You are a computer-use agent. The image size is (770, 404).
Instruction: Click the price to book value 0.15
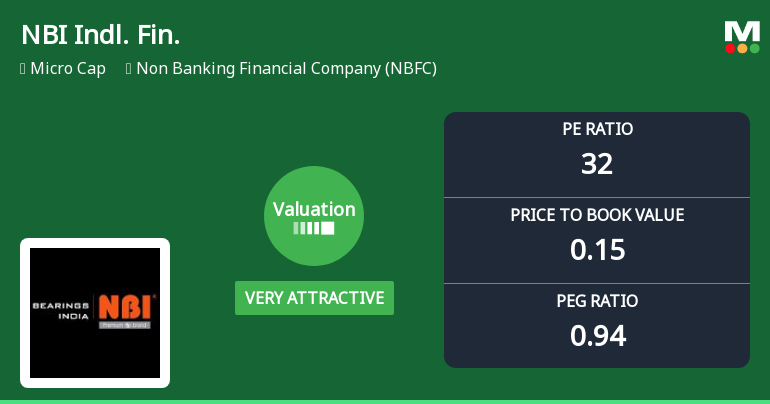[x=597, y=249]
